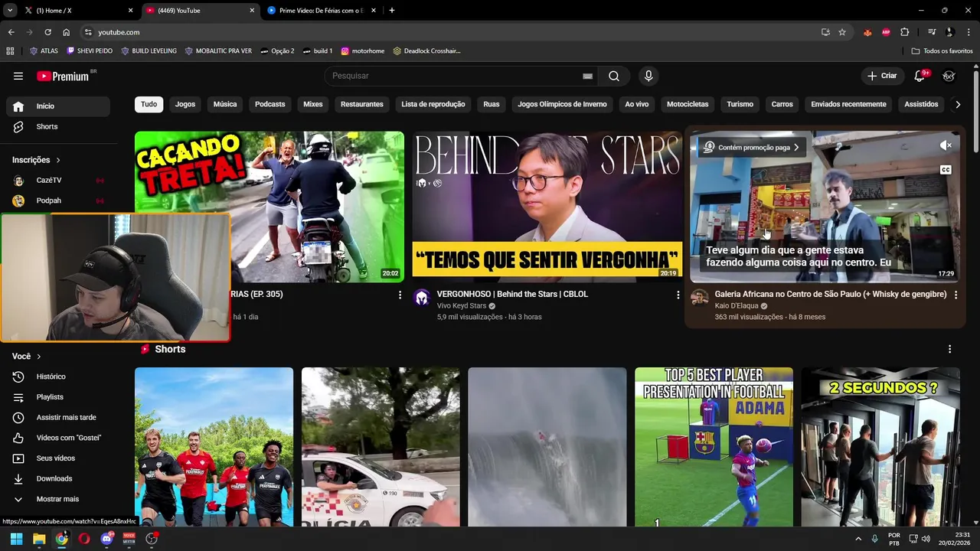
Task: Switch to the Prime Video browser tab
Action: pyautogui.click(x=320, y=11)
